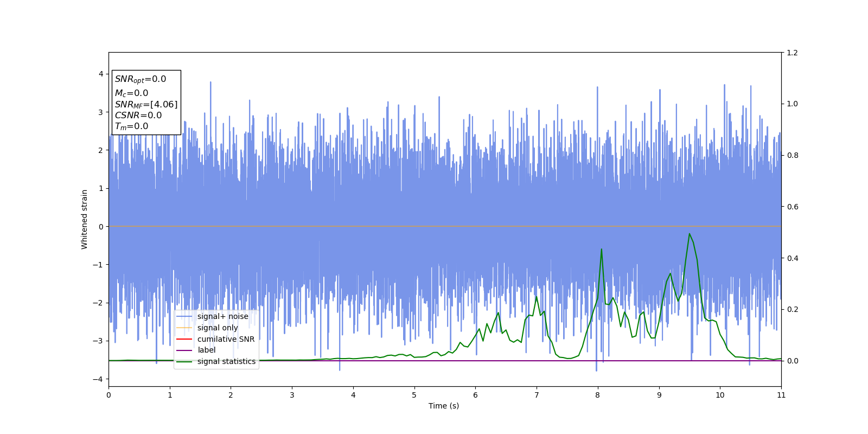
Task: Click the green signal statistics legend line sample
Action: [184, 361]
